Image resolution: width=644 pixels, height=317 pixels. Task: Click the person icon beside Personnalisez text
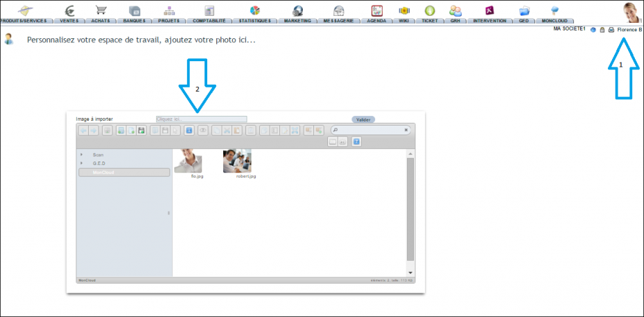point(8,40)
